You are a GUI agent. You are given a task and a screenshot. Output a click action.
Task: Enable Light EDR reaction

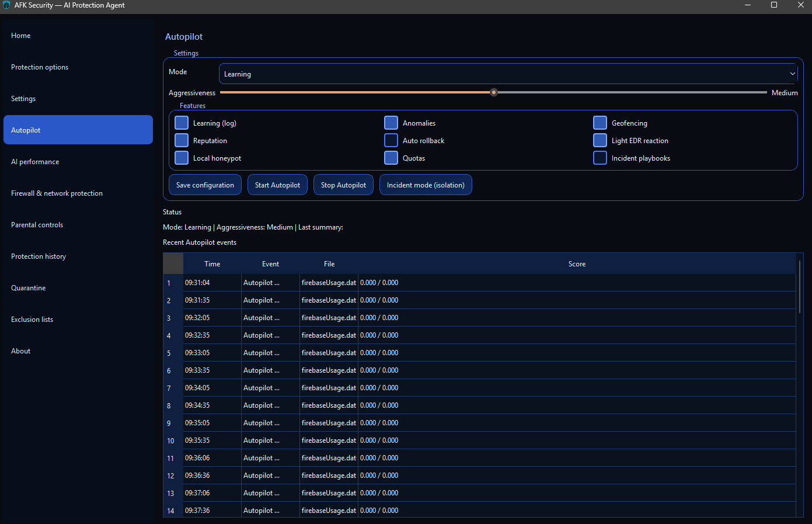pyautogui.click(x=600, y=140)
